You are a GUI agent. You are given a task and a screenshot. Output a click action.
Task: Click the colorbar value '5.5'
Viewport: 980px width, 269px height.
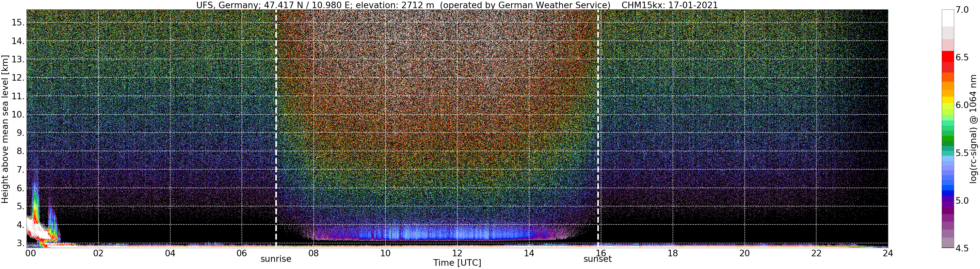coord(962,153)
